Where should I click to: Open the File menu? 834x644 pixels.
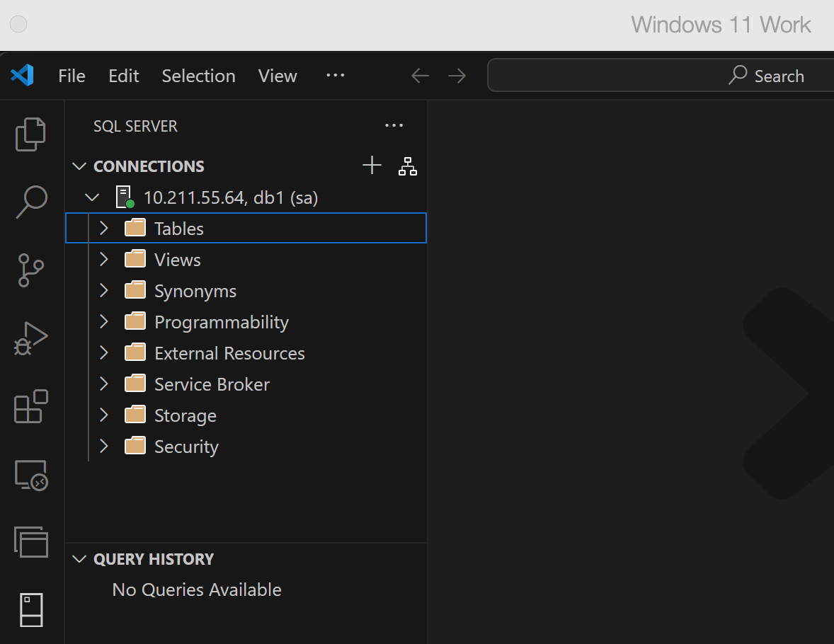point(72,76)
